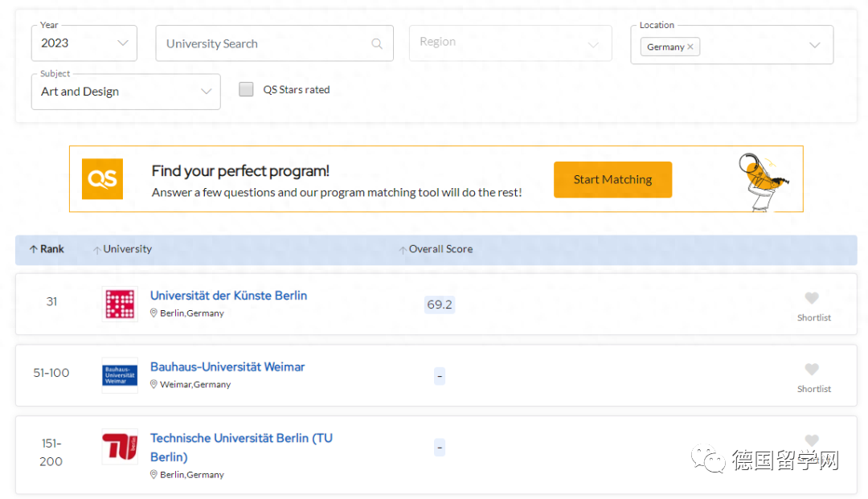Image resolution: width=868 pixels, height=499 pixels.
Task: Shortlist Technische Universität Berlin heart icon
Action: [812, 440]
